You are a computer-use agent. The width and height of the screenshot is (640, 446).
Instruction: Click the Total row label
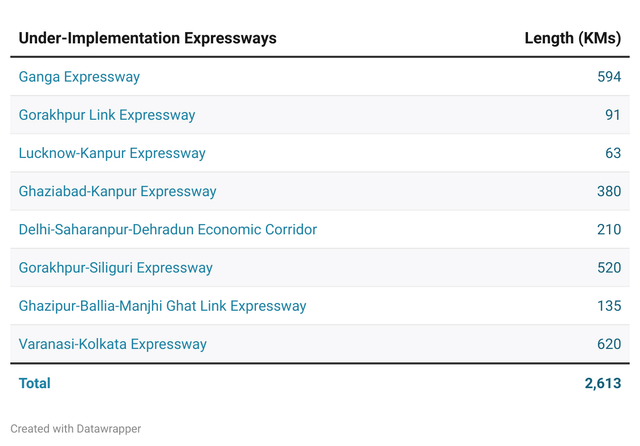tap(35, 383)
